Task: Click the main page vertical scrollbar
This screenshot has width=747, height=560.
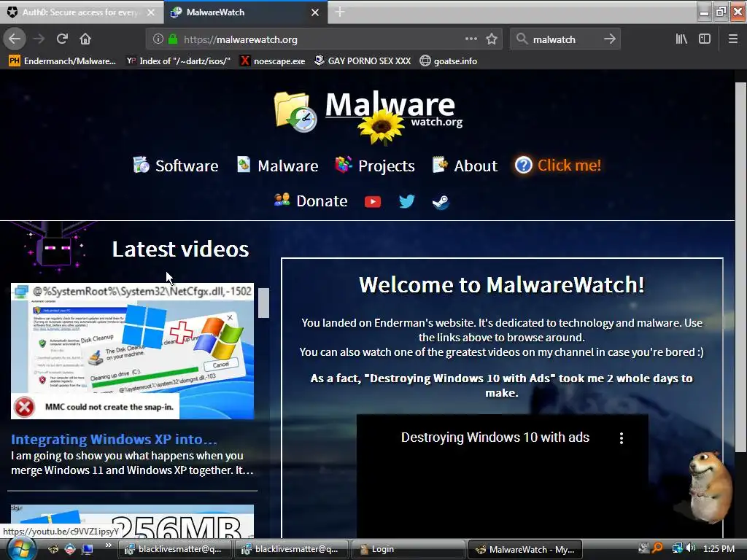Action: click(x=740, y=267)
